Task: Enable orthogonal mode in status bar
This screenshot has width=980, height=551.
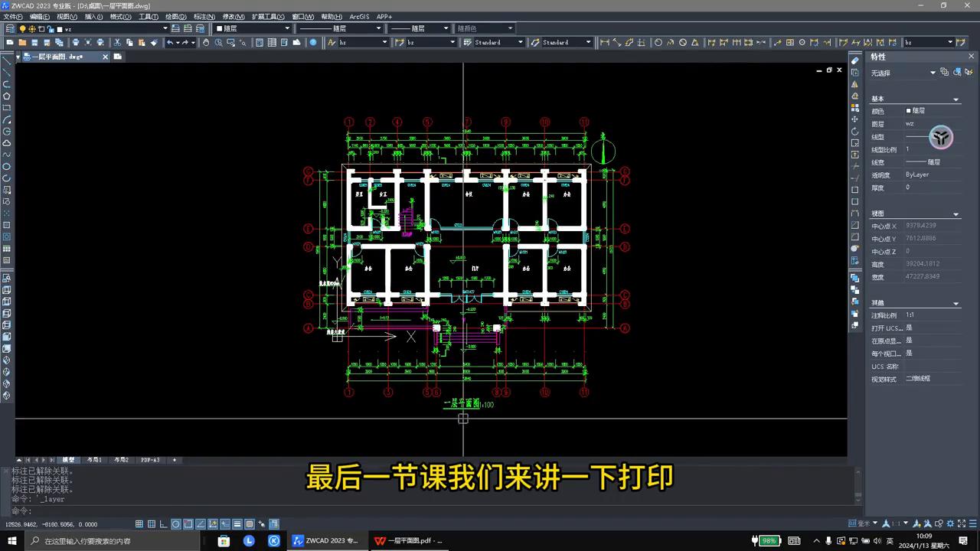Action: click(x=163, y=524)
